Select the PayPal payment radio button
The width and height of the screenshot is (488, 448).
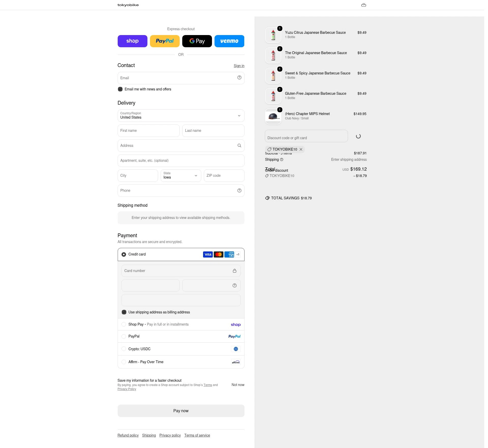click(124, 337)
